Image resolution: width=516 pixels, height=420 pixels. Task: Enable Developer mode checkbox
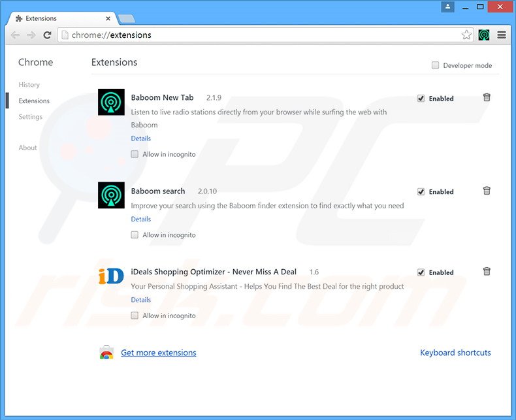pos(435,65)
